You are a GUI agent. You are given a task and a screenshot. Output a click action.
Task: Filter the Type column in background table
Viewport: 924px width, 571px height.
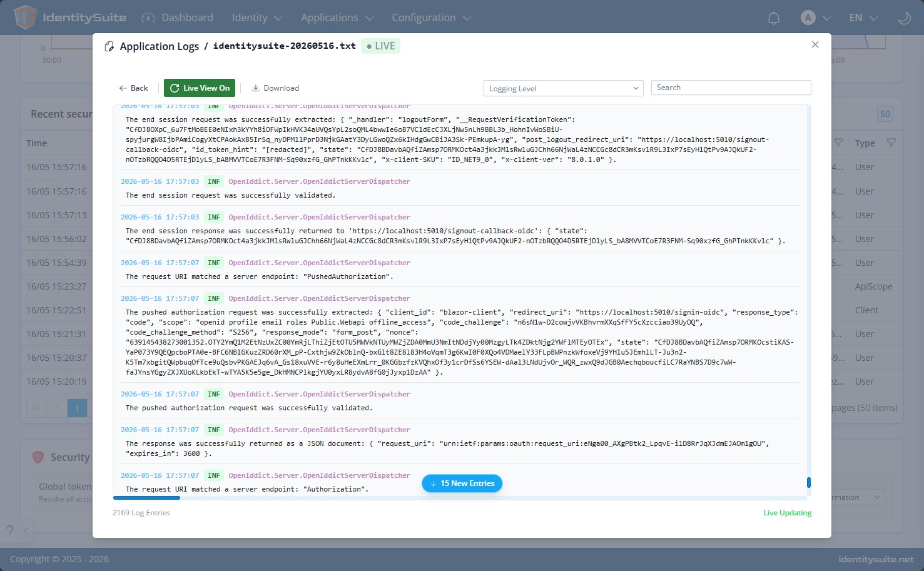tap(891, 143)
